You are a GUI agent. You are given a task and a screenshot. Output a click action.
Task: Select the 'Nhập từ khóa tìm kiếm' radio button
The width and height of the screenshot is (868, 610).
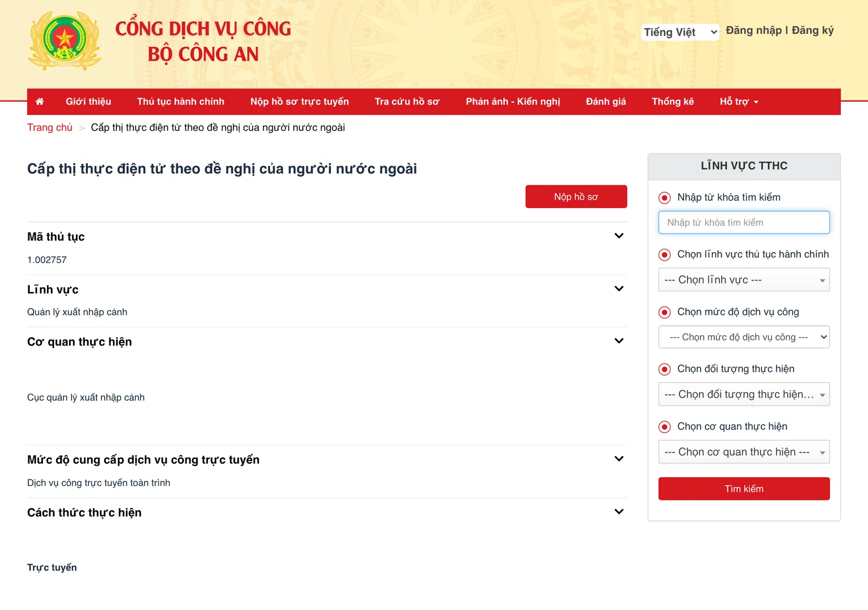coord(665,198)
